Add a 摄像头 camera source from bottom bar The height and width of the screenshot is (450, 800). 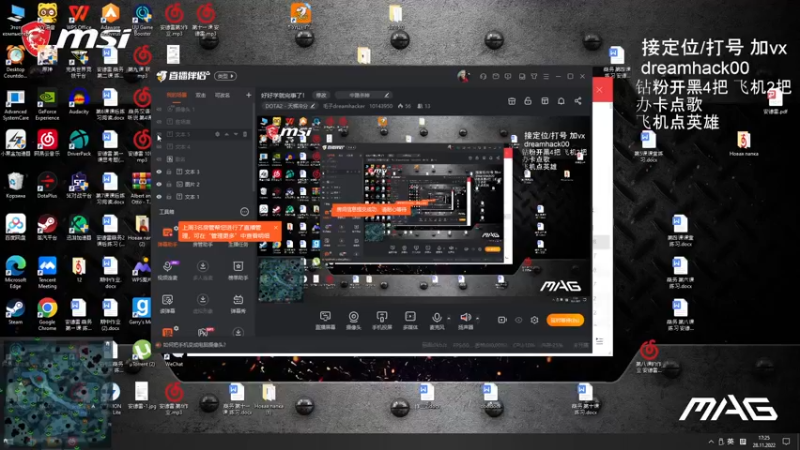[x=353, y=320]
